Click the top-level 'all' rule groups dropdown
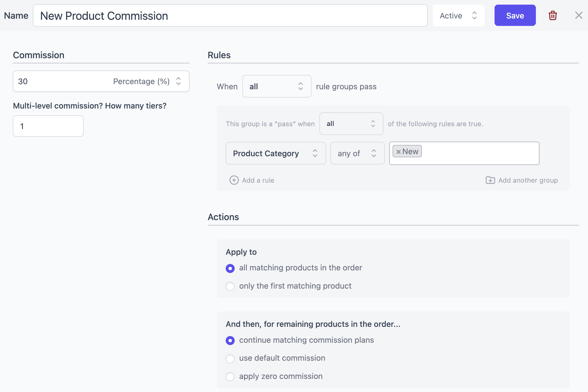The height and width of the screenshot is (392, 588). pos(276,86)
